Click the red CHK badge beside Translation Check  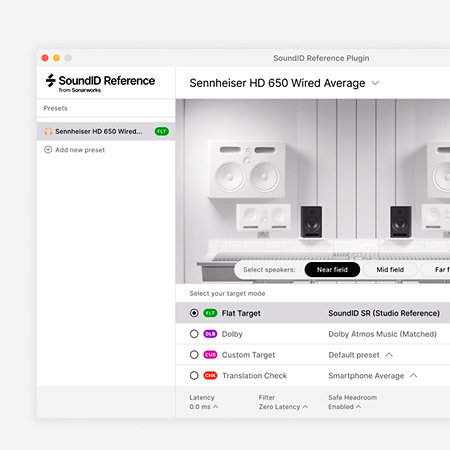click(x=210, y=376)
